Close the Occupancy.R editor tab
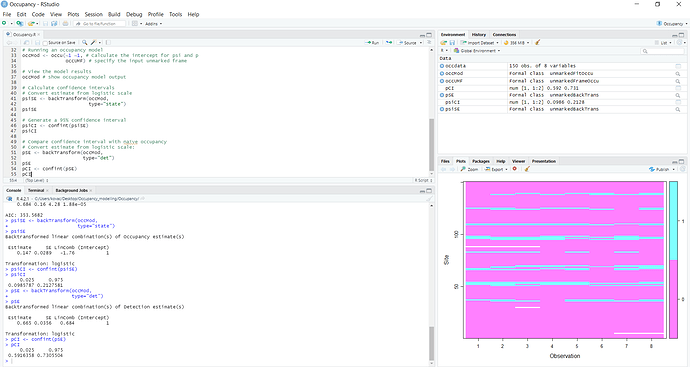The image size is (690, 367). (39, 34)
